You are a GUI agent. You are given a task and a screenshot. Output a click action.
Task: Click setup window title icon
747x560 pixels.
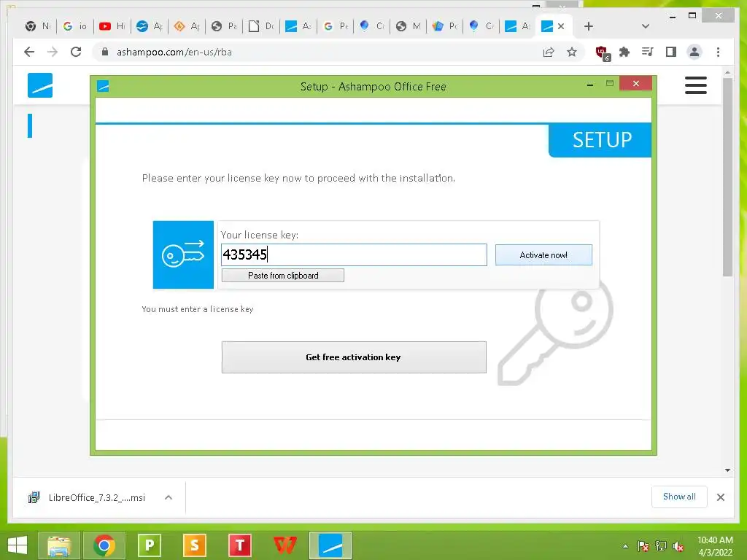(103, 86)
